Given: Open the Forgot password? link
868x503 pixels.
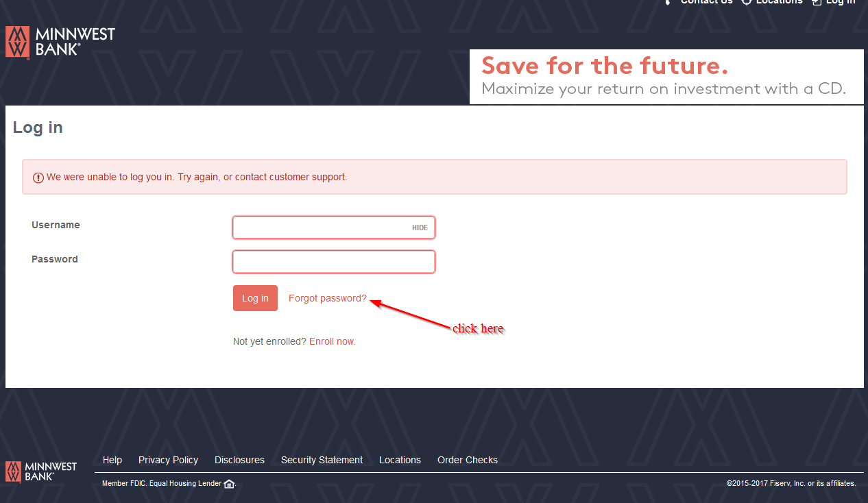Looking at the screenshot, I should point(328,298).
